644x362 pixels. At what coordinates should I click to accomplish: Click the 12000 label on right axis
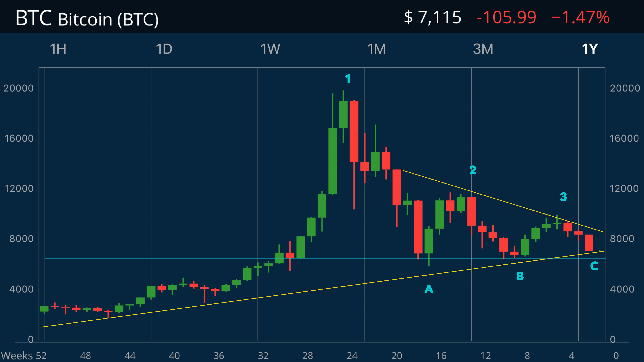click(x=624, y=188)
